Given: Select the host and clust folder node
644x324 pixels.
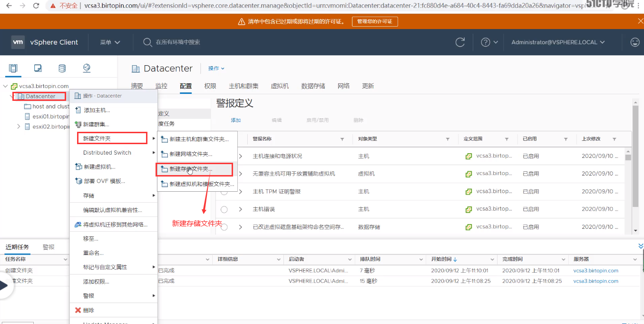Looking at the screenshot, I should pyautogui.click(x=47, y=107).
